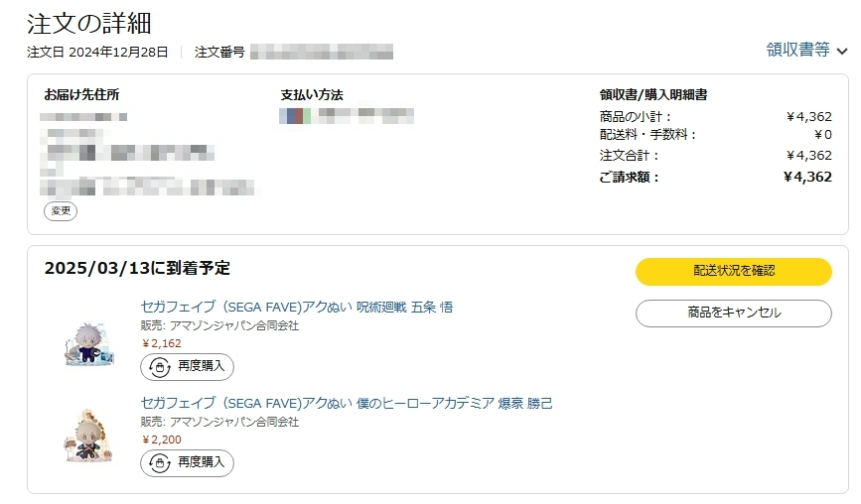
Task: Click the 変更 button under the delivery address
Action: pos(61,211)
